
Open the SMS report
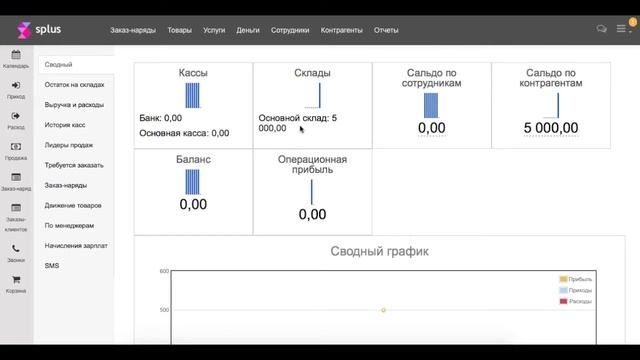52,266
